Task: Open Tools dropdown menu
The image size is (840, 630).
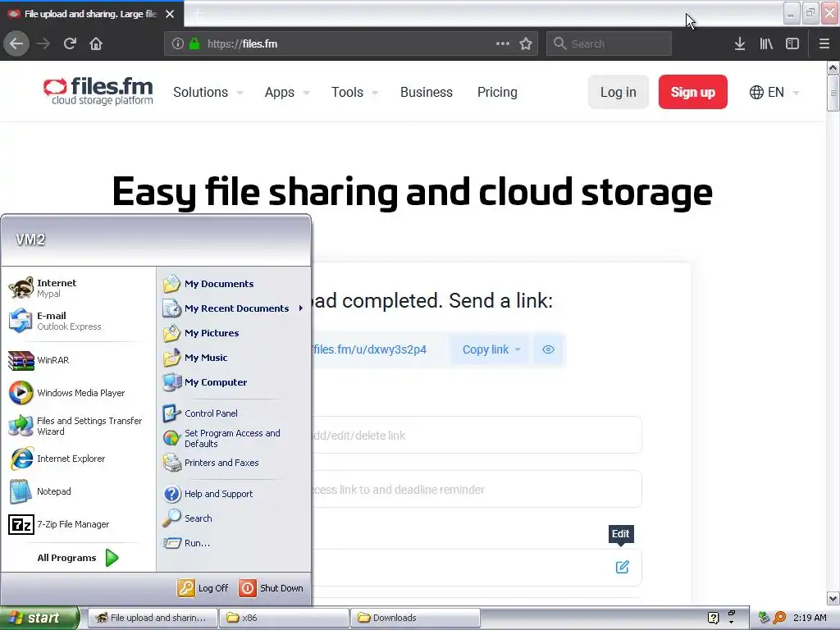Action: coord(354,92)
